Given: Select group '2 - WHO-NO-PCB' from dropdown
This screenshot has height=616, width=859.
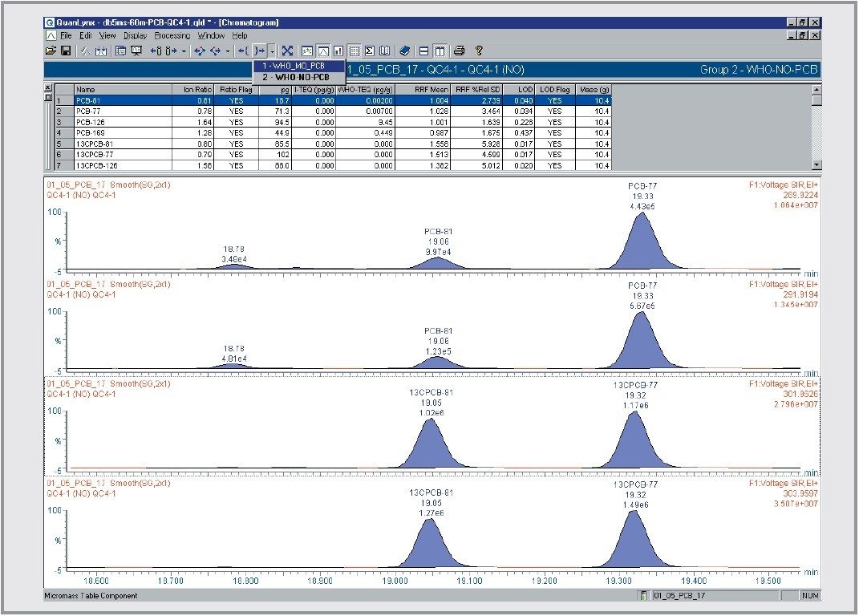Looking at the screenshot, I should pyautogui.click(x=299, y=77).
